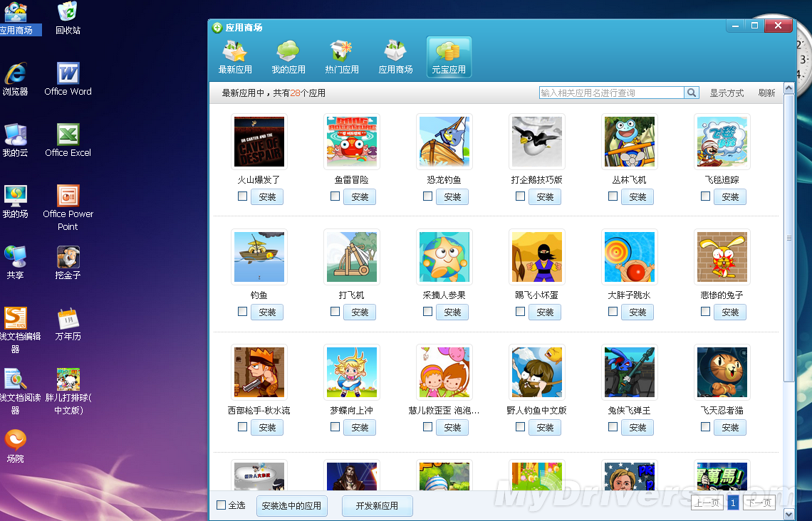
Task: Switch to the 元宝应用 tab
Action: pos(449,57)
